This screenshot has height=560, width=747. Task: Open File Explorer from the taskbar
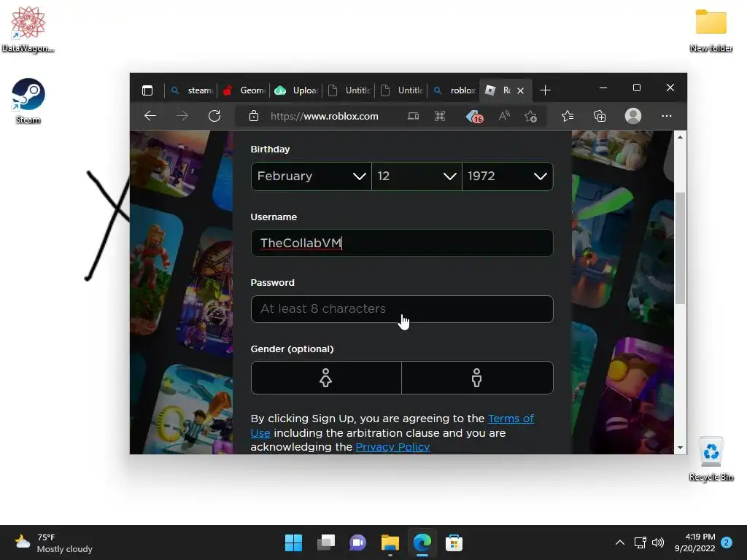pyautogui.click(x=390, y=542)
